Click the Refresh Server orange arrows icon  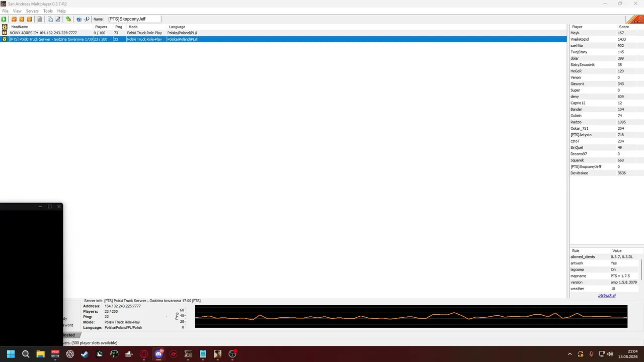coord(29,19)
